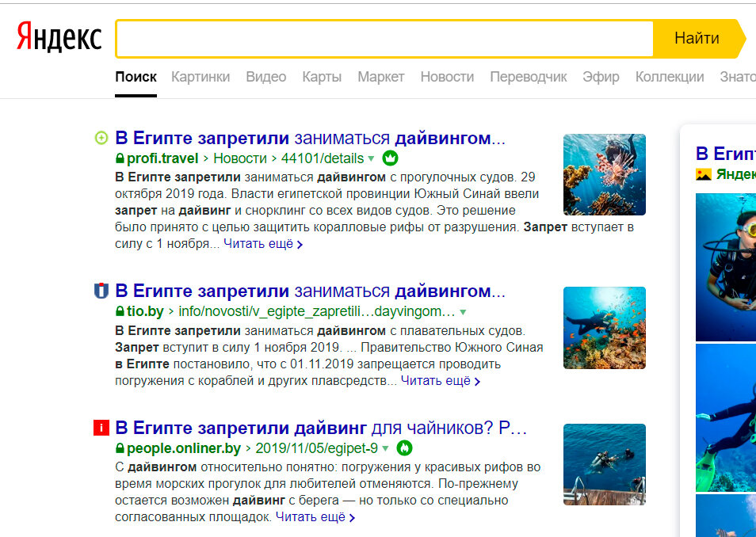Open side panel scuba diver with mask image

tap(726, 267)
